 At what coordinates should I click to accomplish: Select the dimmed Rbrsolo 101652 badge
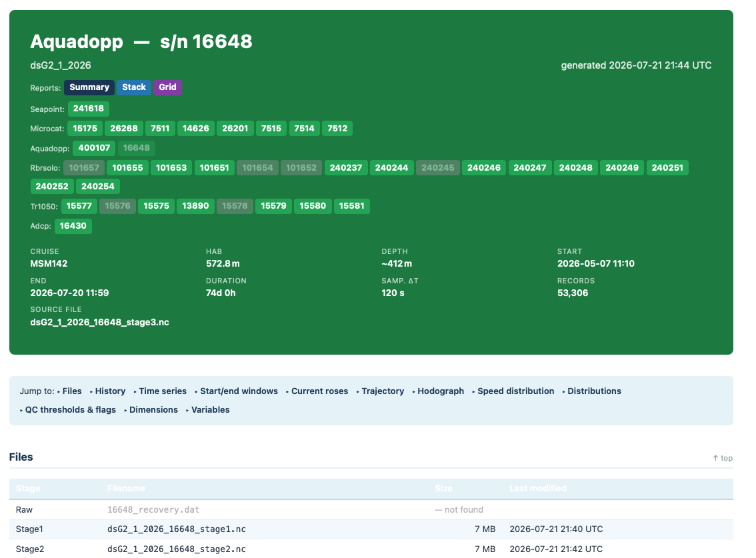(301, 168)
